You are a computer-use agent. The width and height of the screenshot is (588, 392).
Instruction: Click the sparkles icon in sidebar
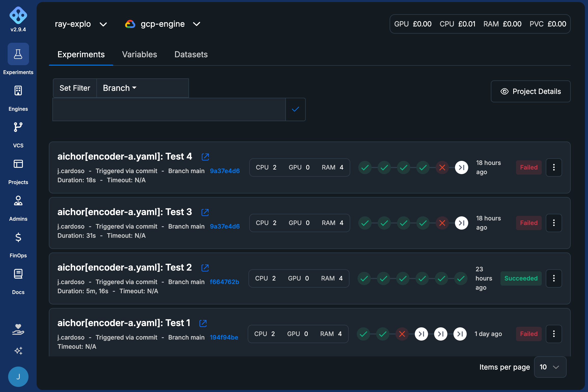18,351
